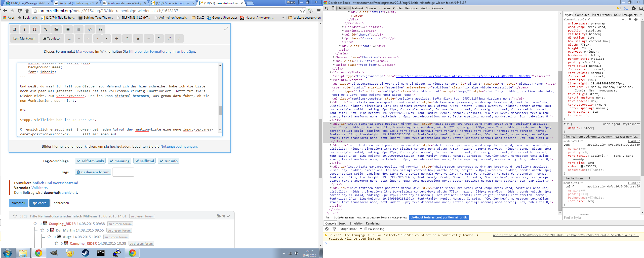644x258 pixels.
Task: Open the console filter funnel
Action: [334, 229]
